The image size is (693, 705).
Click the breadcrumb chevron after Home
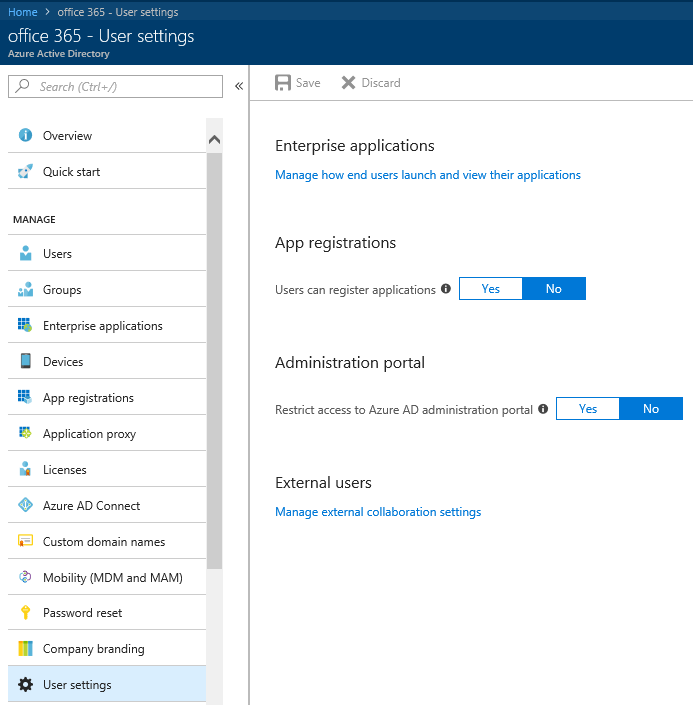point(47,12)
